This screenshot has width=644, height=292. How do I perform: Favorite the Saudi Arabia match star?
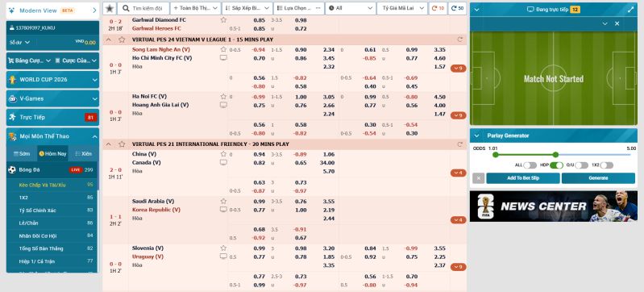click(223, 201)
